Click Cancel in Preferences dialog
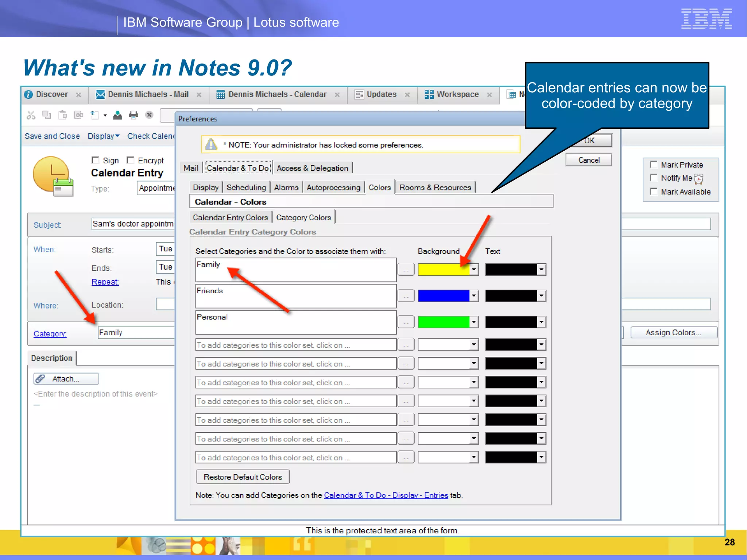747x560 pixels. coord(589,160)
